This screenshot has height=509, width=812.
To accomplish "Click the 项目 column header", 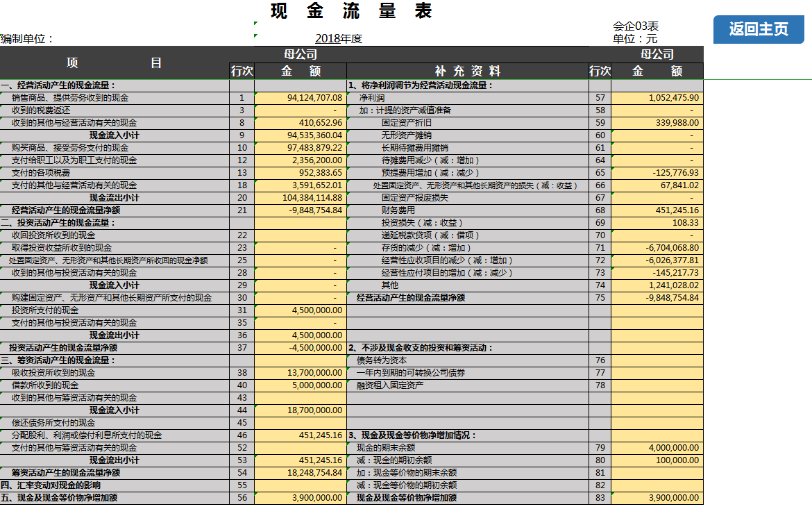I will (115, 62).
